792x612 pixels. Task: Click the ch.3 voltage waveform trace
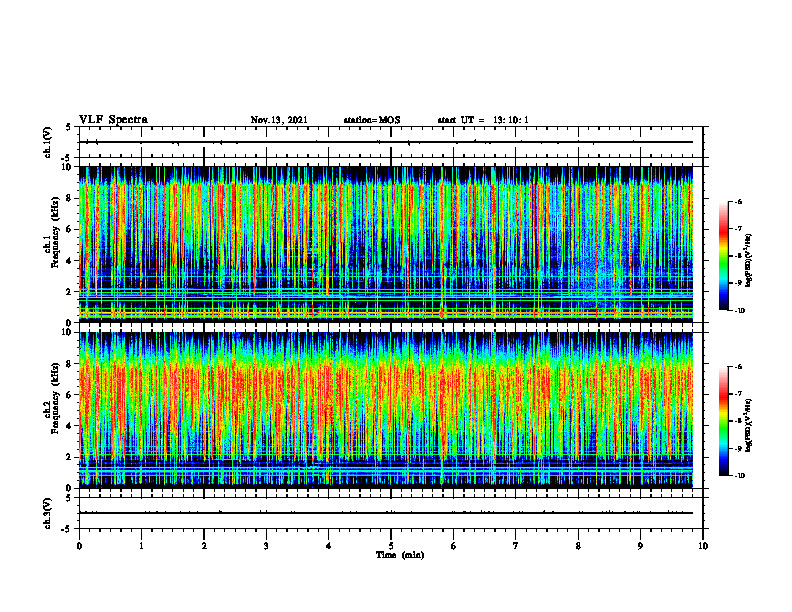coord(386,513)
